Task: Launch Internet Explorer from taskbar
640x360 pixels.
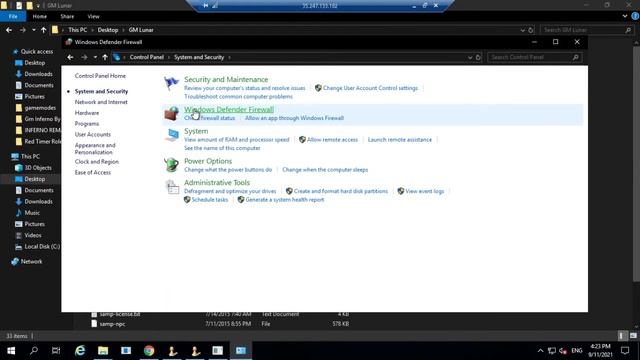Action: coord(80,351)
